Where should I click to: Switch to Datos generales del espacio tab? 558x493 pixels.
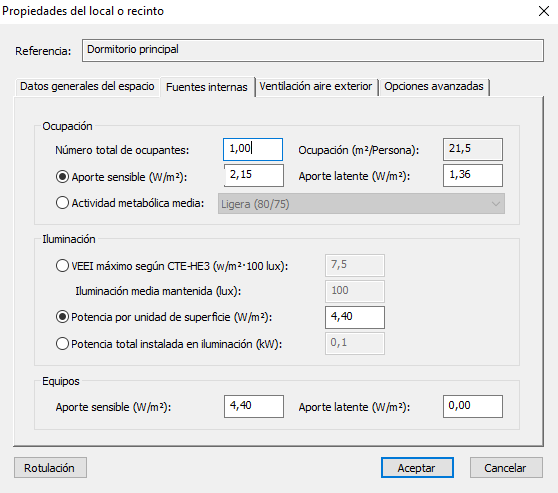click(87, 86)
